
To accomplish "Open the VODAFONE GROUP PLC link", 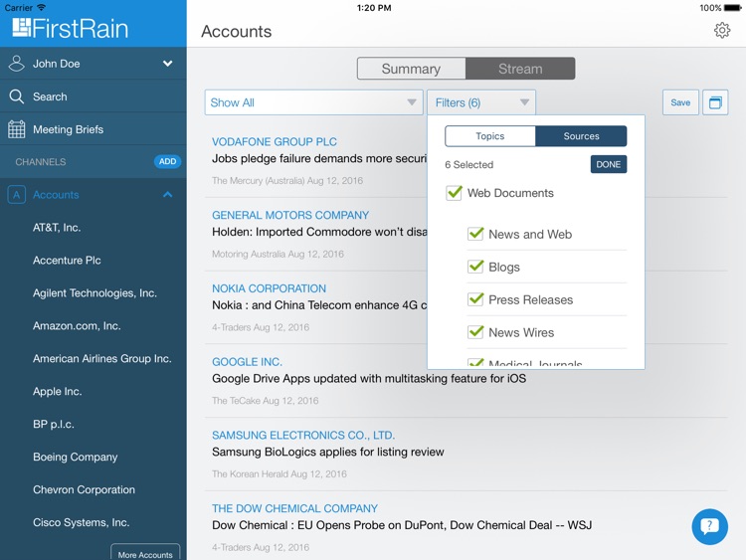I will coord(275,142).
